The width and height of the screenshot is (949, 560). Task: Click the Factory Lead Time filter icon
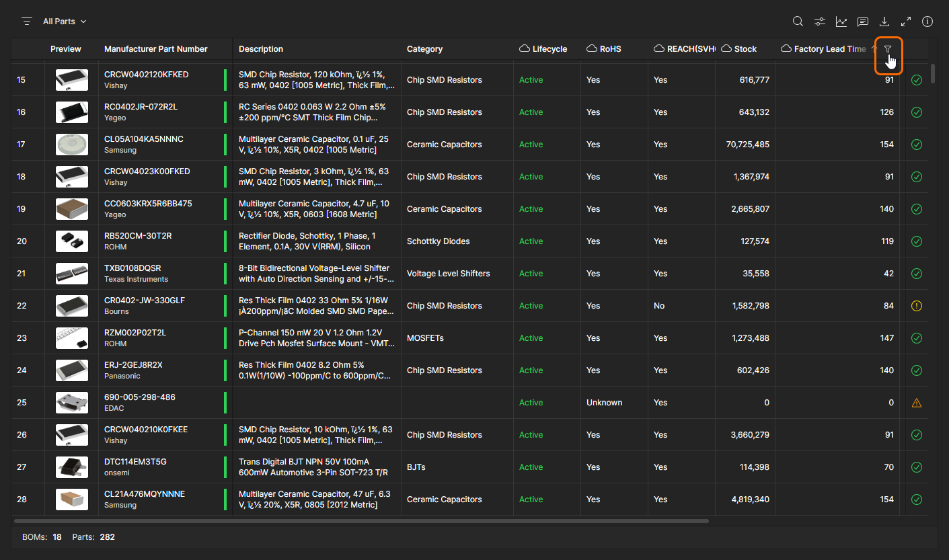pos(888,49)
